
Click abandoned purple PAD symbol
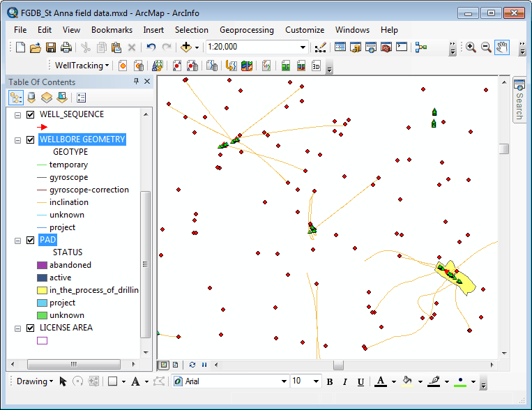(x=42, y=266)
